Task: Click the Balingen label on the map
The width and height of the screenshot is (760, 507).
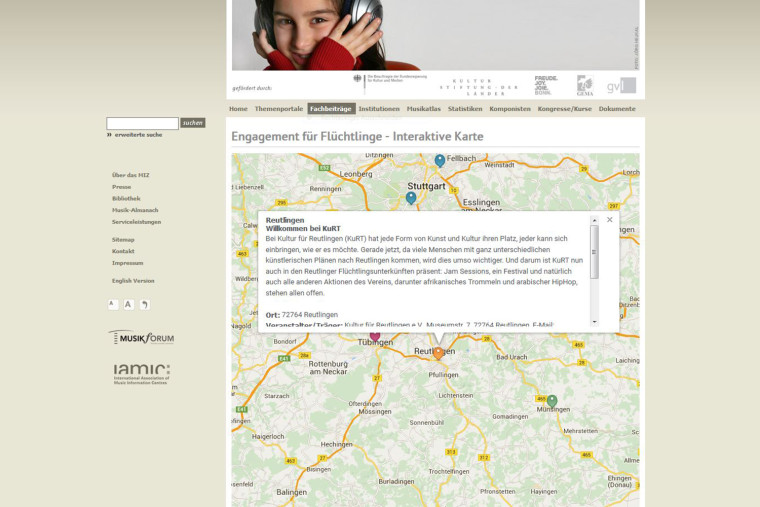Action: (291, 492)
